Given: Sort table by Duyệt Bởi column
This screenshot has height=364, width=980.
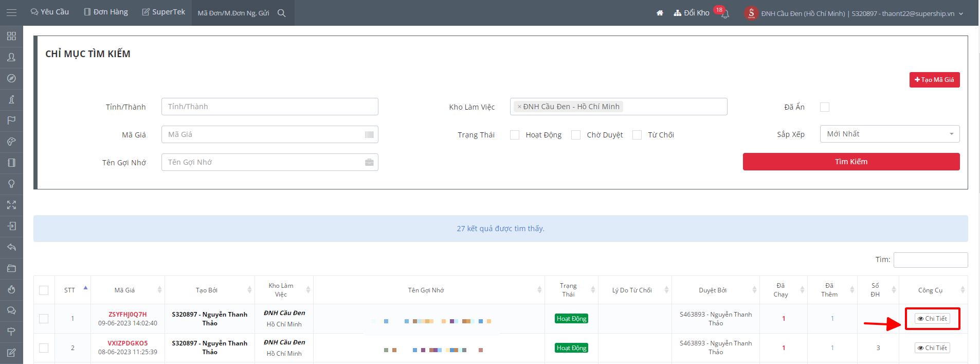Looking at the screenshot, I should [716, 290].
